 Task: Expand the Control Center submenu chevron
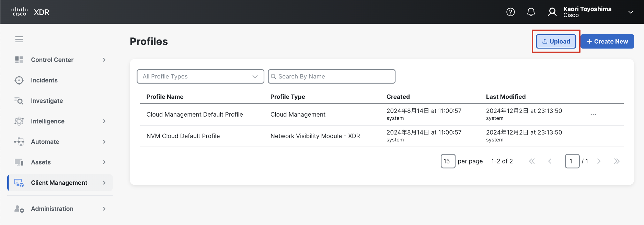click(x=104, y=60)
